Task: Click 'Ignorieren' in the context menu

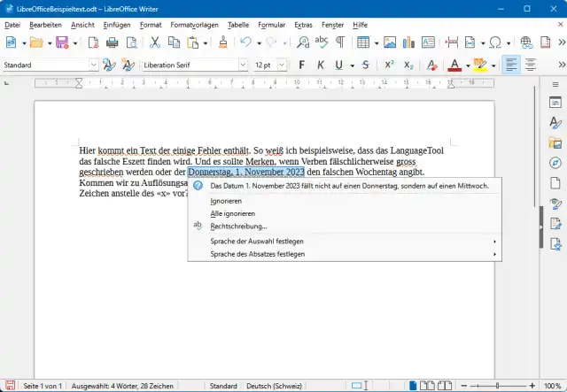Action: (226, 201)
